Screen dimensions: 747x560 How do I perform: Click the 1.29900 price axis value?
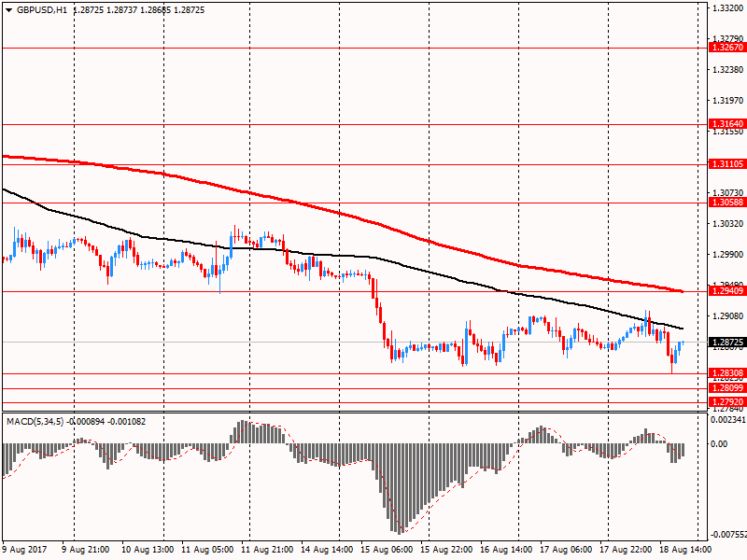728,254
